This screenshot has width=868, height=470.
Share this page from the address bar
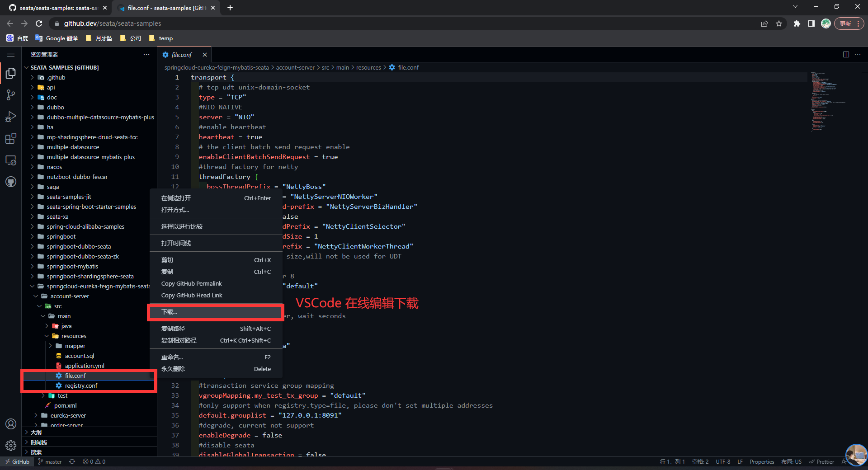[764, 23]
